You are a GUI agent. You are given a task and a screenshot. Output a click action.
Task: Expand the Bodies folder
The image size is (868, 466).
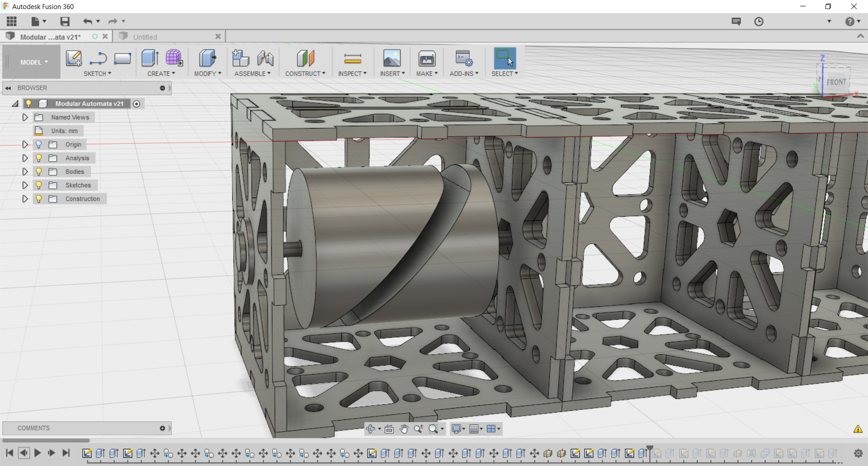click(x=25, y=171)
